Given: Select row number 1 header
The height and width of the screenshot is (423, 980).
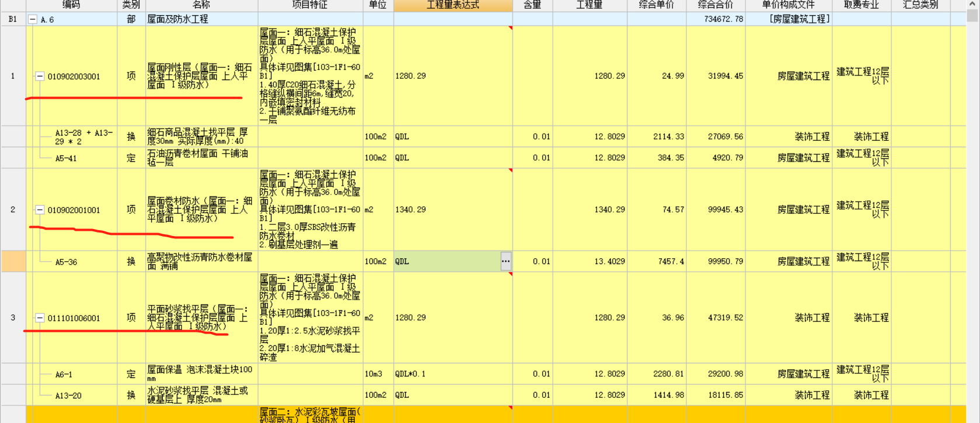Looking at the screenshot, I should (13, 76).
